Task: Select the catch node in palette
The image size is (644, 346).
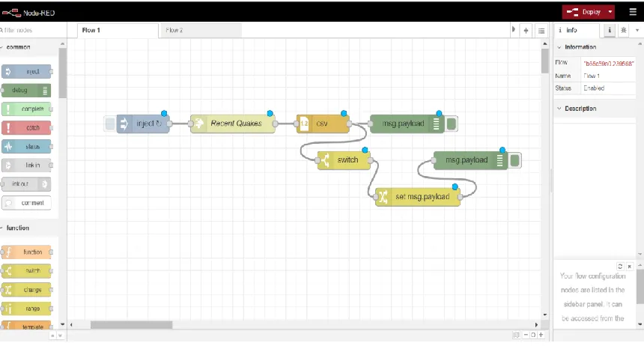Action: pos(27,128)
